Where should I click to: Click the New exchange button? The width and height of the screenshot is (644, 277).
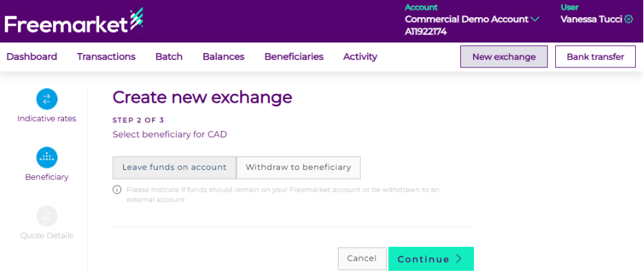tap(504, 56)
